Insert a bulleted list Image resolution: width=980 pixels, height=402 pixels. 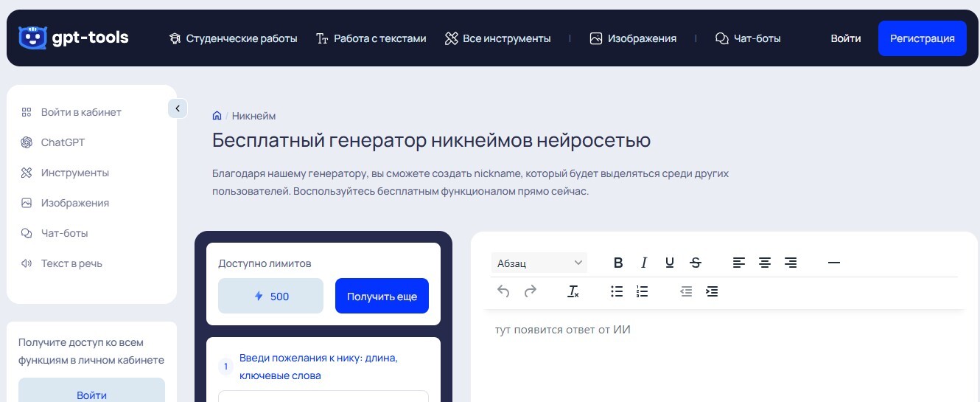coord(617,291)
